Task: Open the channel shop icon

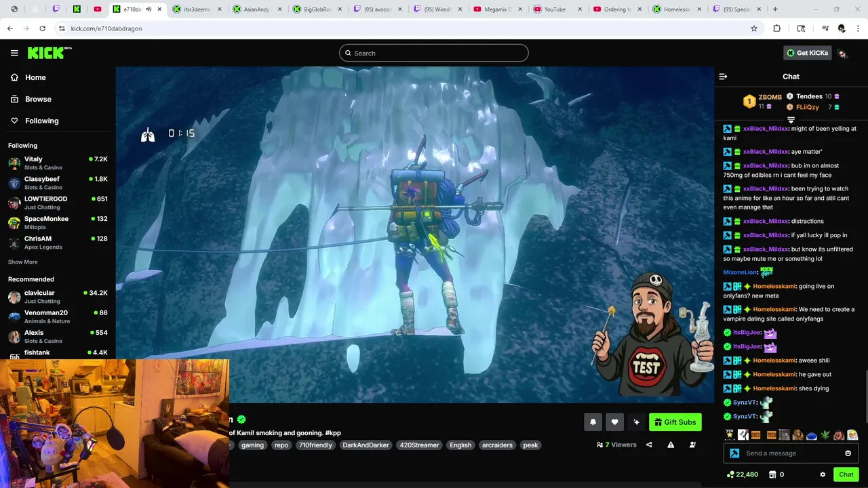Action: (772, 474)
